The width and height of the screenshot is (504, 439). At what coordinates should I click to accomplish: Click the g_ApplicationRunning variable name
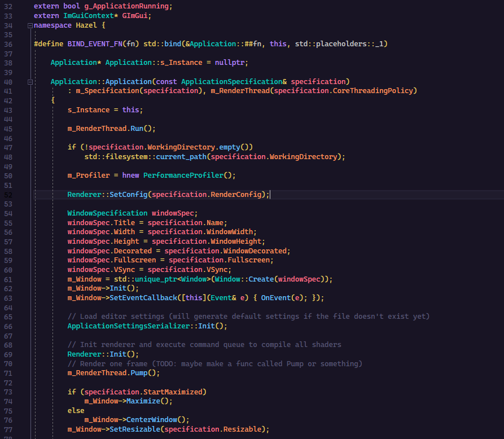128,6
